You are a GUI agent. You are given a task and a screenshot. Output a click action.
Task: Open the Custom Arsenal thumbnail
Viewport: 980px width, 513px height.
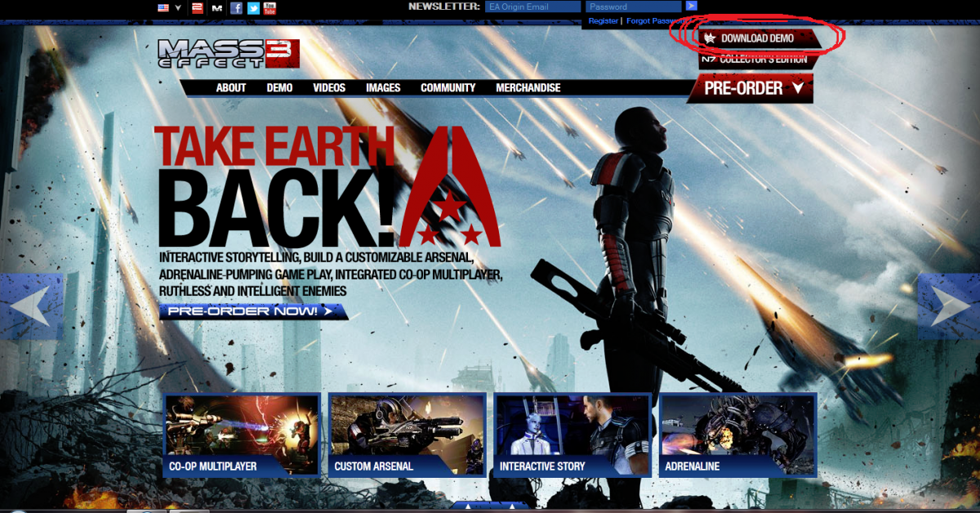(x=408, y=435)
